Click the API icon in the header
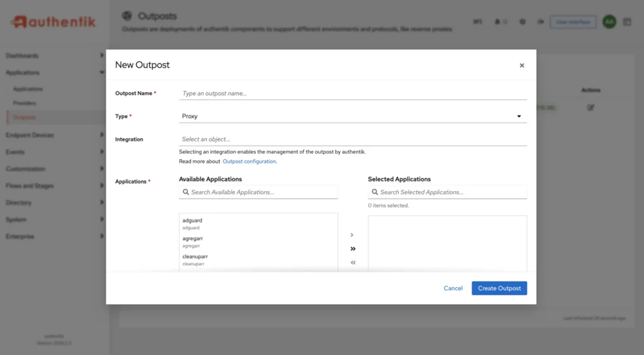The height and width of the screenshot is (355, 644). tap(477, 22)
